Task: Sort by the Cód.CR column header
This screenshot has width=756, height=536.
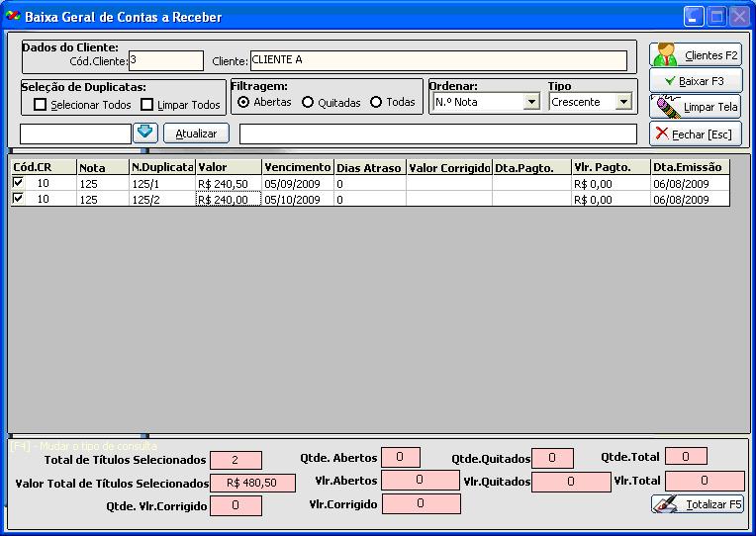Action: pos(44,167)
